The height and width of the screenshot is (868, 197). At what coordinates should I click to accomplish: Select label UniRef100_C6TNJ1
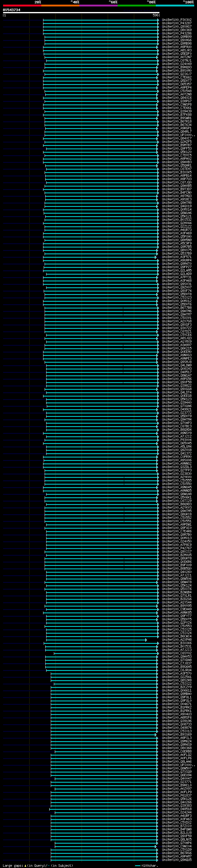177,60
